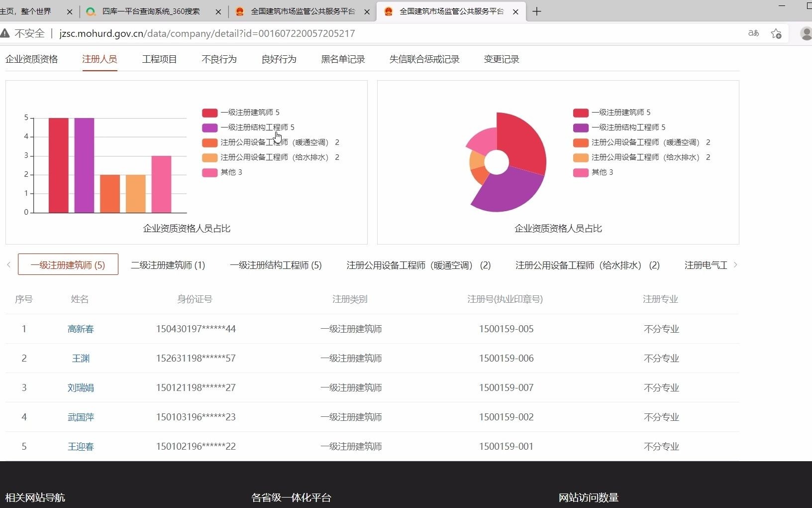
Task: Open the new tab plus button
Action: (536, 11)
